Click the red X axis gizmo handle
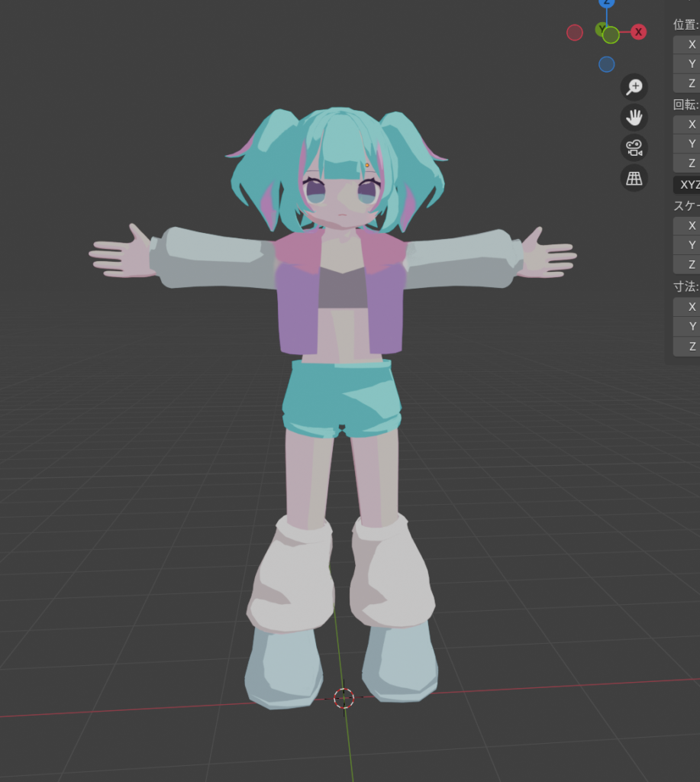The width and height of the screenshot is (700, 782). [639, 32]
